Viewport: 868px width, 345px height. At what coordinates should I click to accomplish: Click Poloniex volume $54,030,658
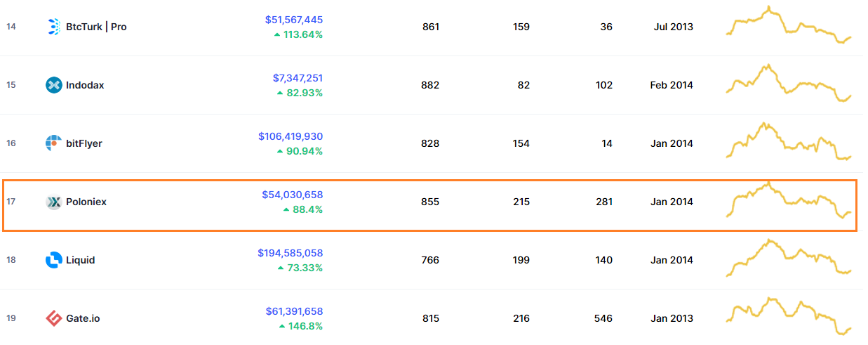[x=293, y=195]
